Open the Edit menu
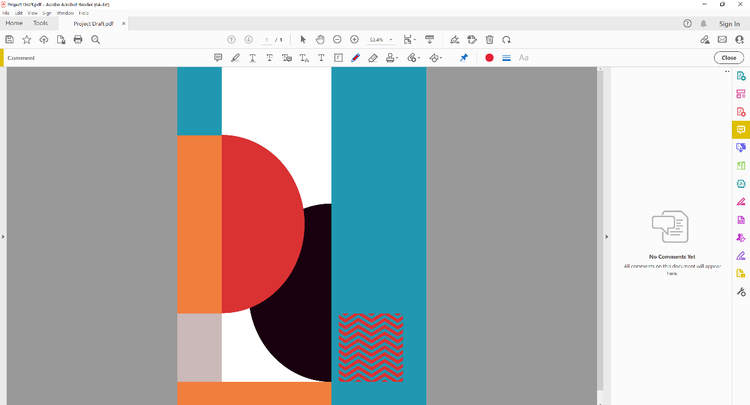 19,13
